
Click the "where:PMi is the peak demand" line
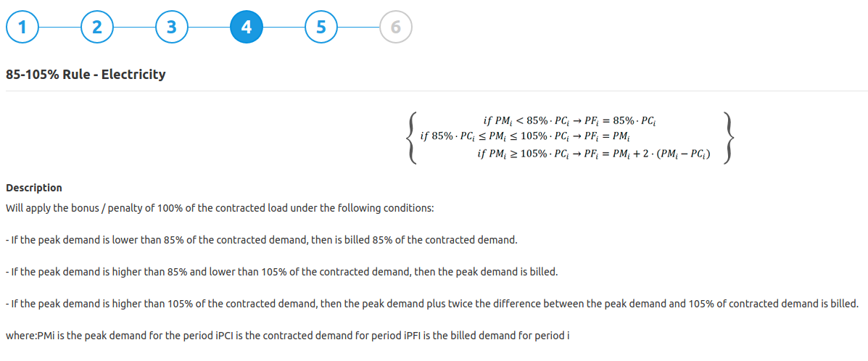[x=288, y=336]
